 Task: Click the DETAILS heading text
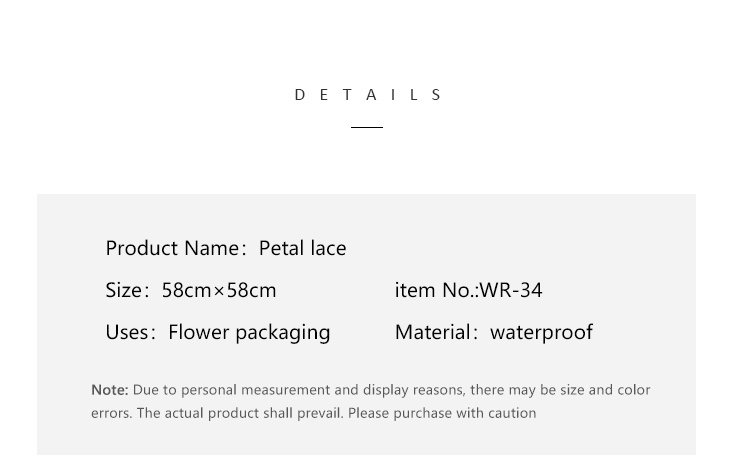368,95
